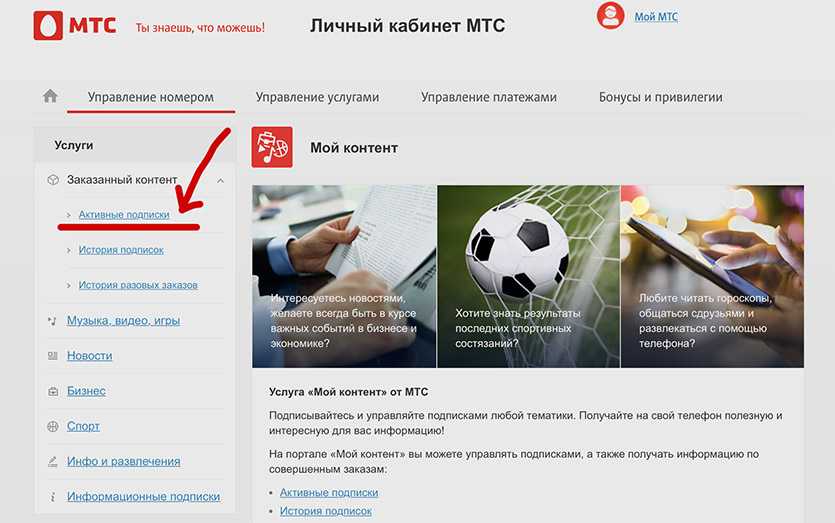Screen dimensions: 835x523
Task: Click the business news banner image
Action: tap(344, 276)
